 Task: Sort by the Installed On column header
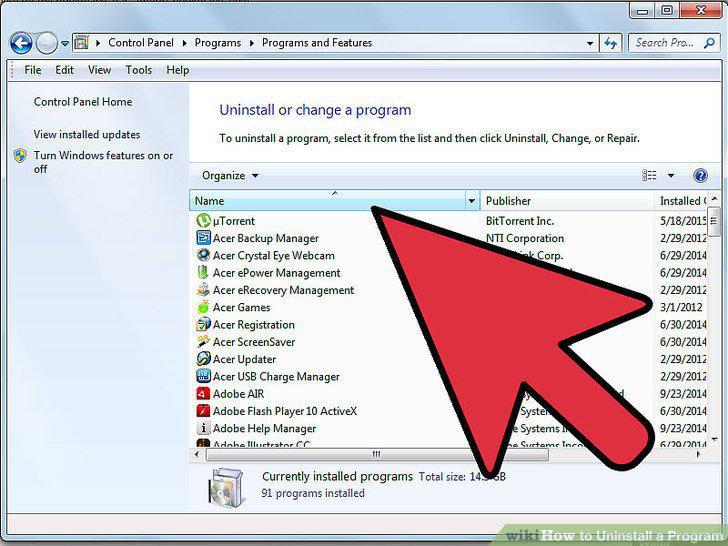pos(681,201)
